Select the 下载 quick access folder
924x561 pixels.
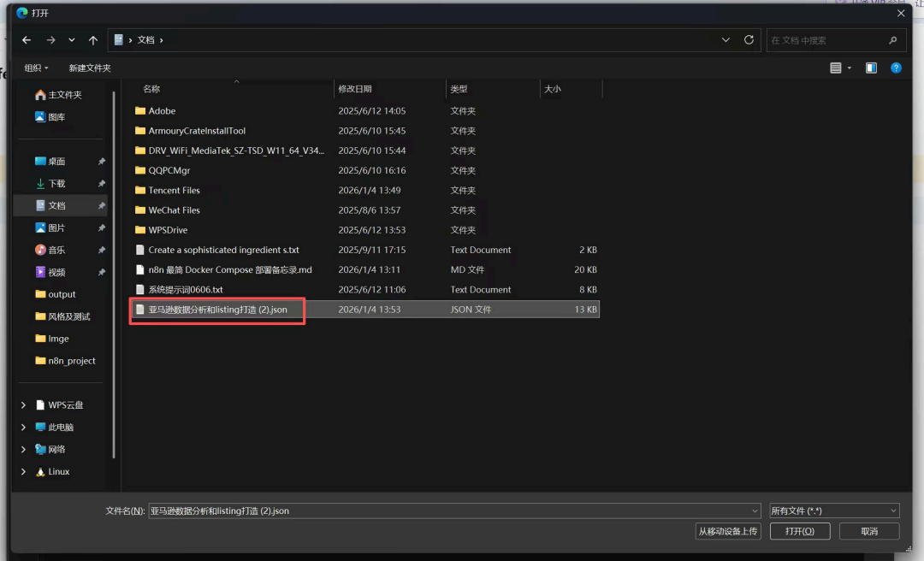(56, 184)
